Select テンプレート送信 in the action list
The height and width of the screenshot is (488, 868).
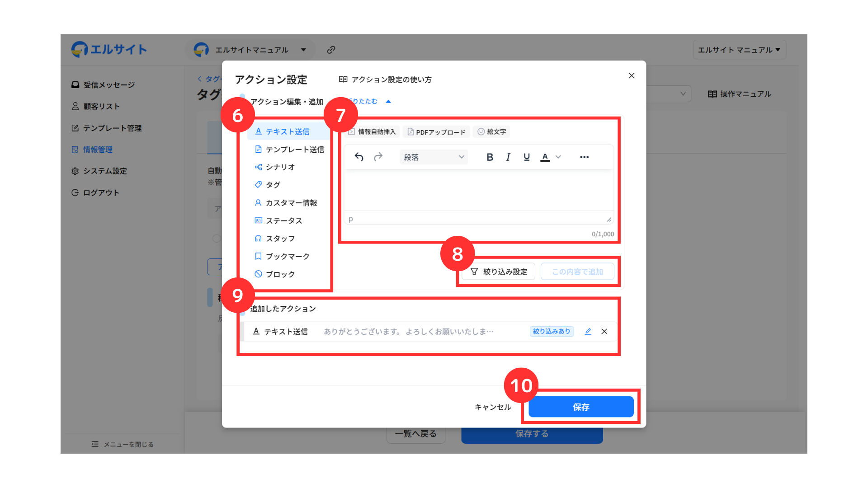[x=294, y=150]
